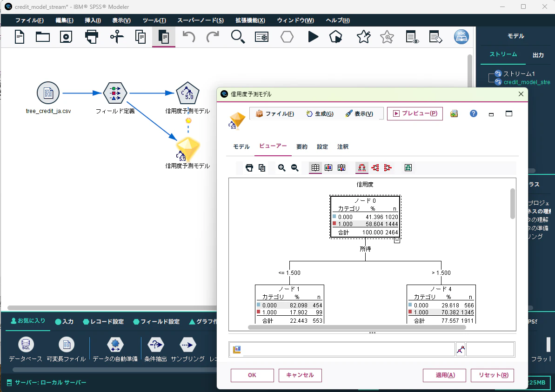Select top-down tree orientation
This screenshot has width=555, height=392.
click(362, 168)
